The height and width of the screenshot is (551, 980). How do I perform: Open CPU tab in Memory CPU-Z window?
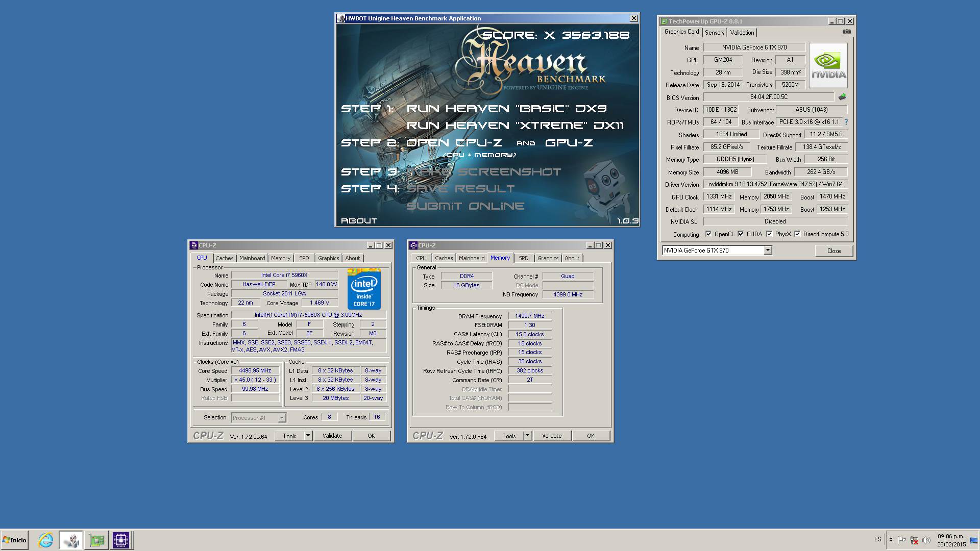421,258
